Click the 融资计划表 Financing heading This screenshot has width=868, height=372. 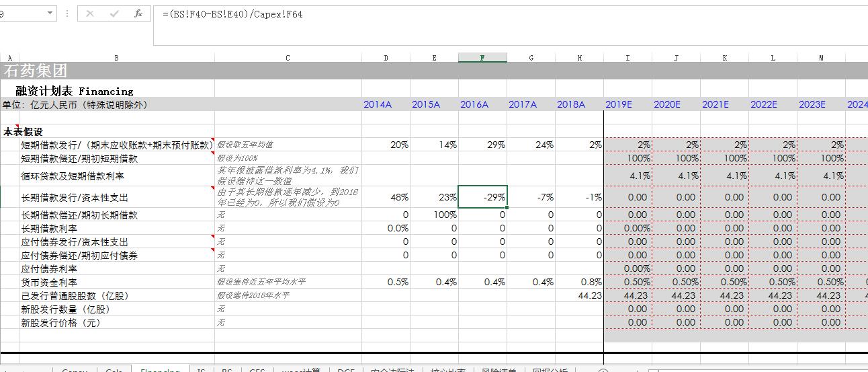point(75,91)
